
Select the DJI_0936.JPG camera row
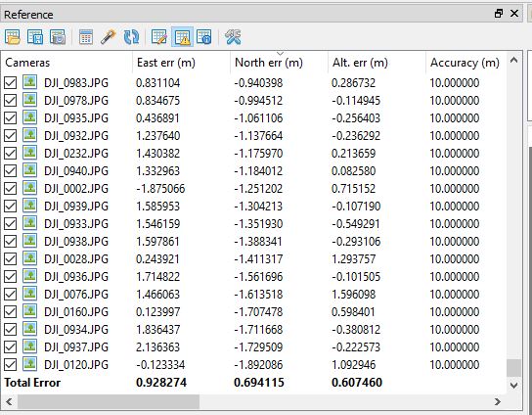point(253,277)
